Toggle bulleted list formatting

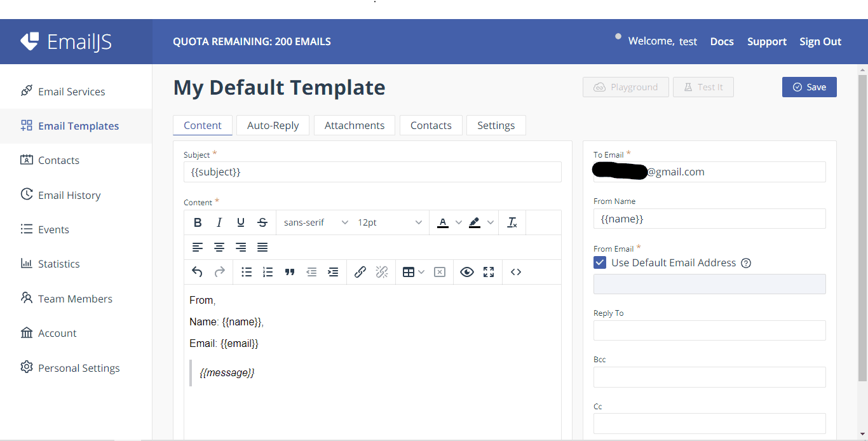pos(247,272)
